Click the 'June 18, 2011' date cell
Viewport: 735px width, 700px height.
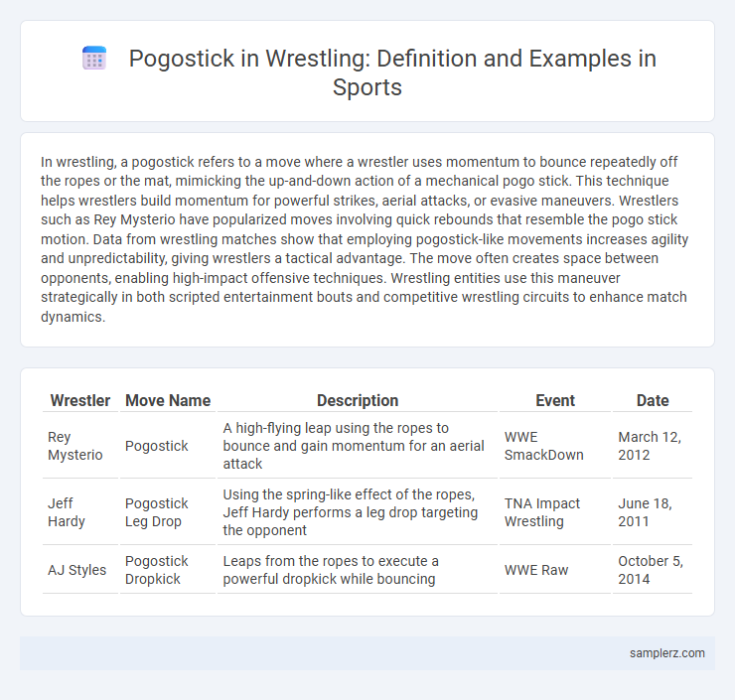[653, 512]
